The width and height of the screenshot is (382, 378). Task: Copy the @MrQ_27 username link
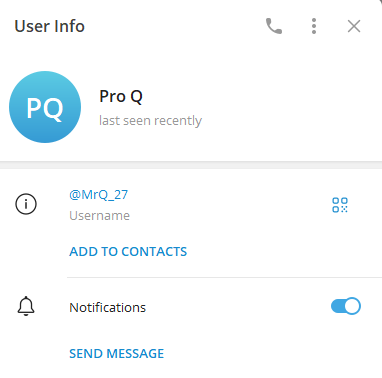(98, 195)
